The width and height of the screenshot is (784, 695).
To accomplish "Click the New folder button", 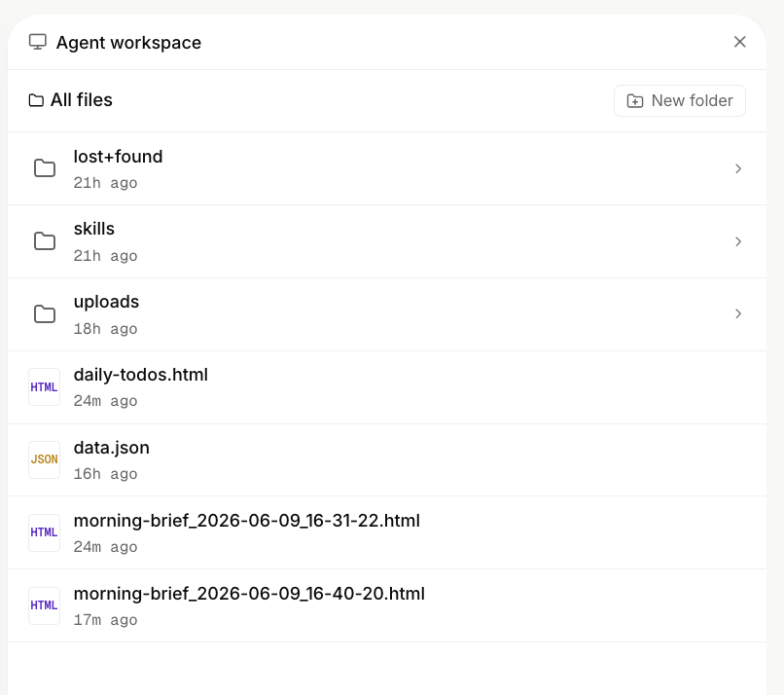I will [680, 100].
